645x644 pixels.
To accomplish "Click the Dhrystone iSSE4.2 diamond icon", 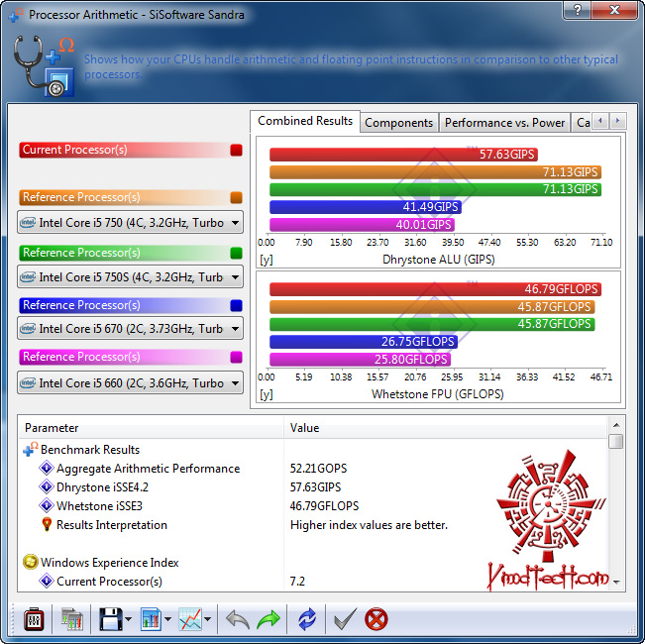I will point(46,486).
